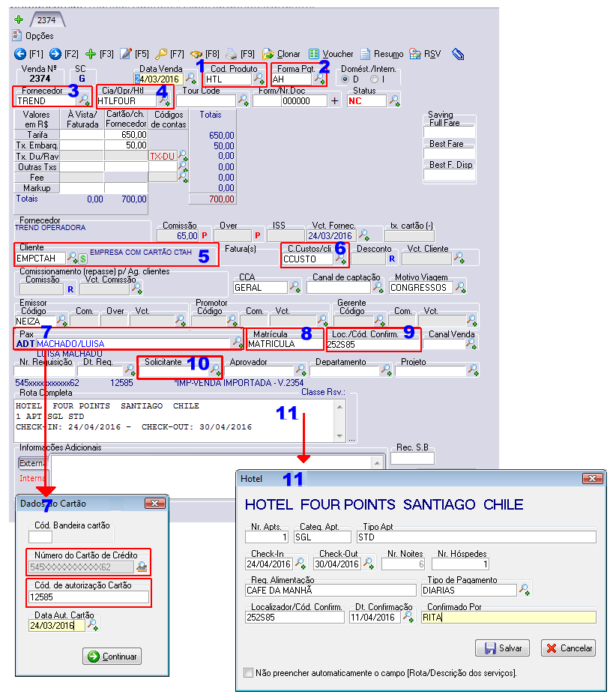616x700 pixels.
Task: Open the Resumo toolbar item
Action: (382, 54)
